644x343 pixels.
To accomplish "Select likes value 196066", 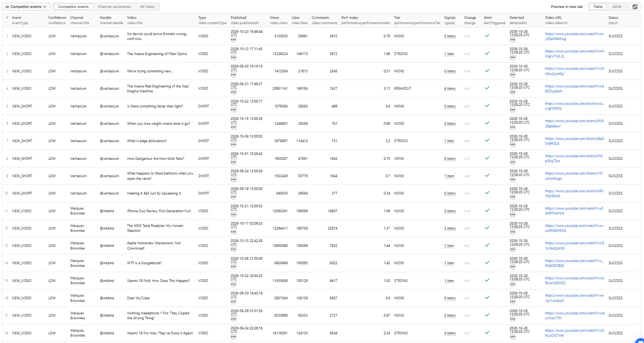I will tap(302, 211).
